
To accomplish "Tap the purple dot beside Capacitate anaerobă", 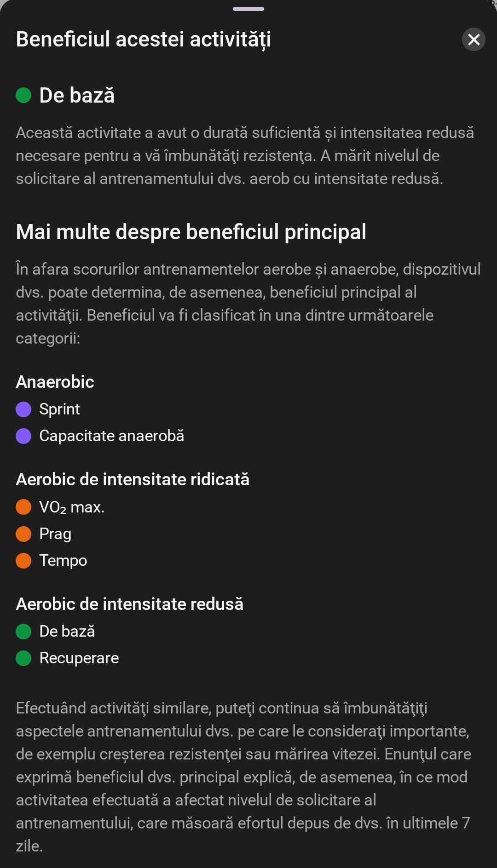I will 23,436.
